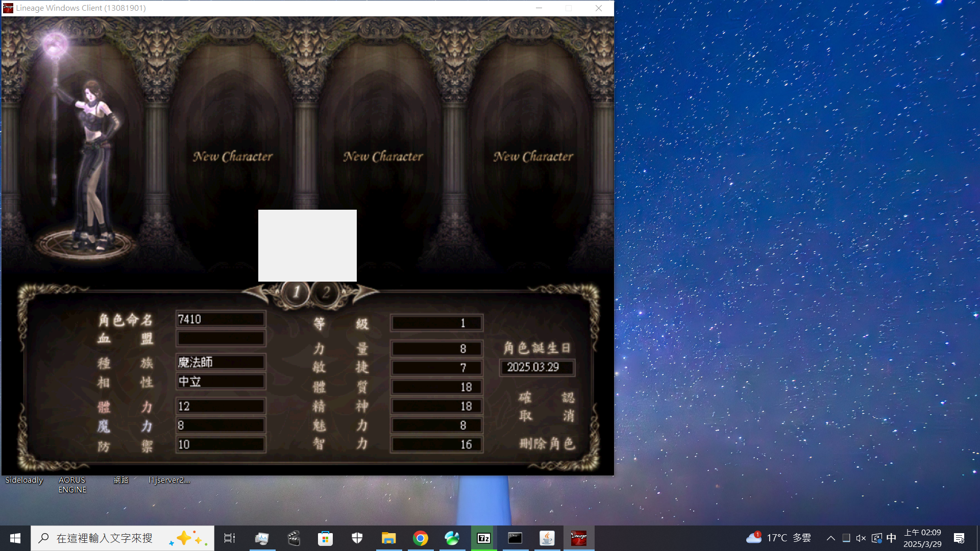Viewport: 980px width, 551px height.
Task: Select the Sideloadly desktop shortcut label
Action: [x=24, y=480]
